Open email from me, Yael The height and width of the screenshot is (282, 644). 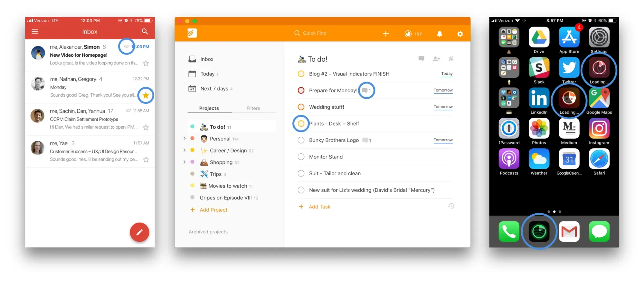click(90, 151)
